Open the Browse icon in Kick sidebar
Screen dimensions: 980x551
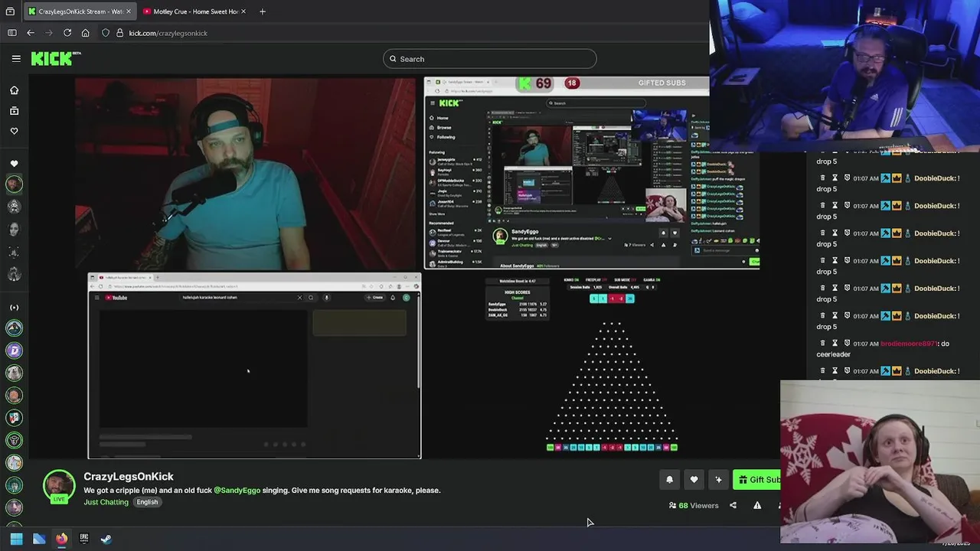point(14,111)
